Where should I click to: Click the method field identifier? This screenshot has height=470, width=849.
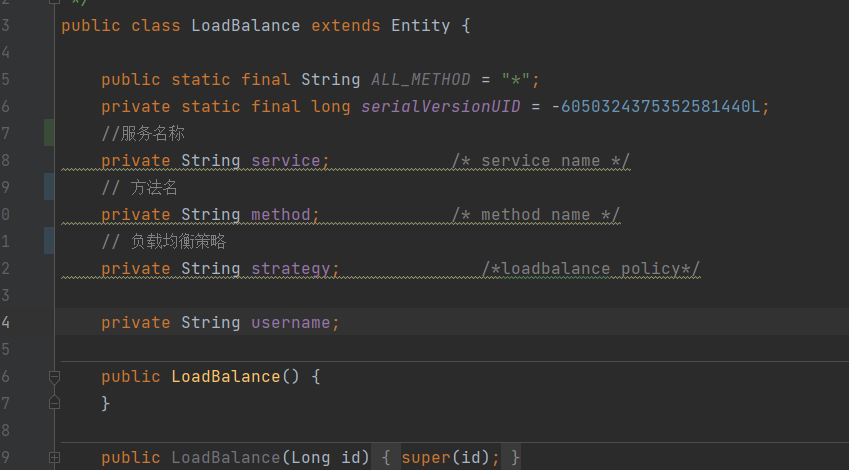point(280,214)
